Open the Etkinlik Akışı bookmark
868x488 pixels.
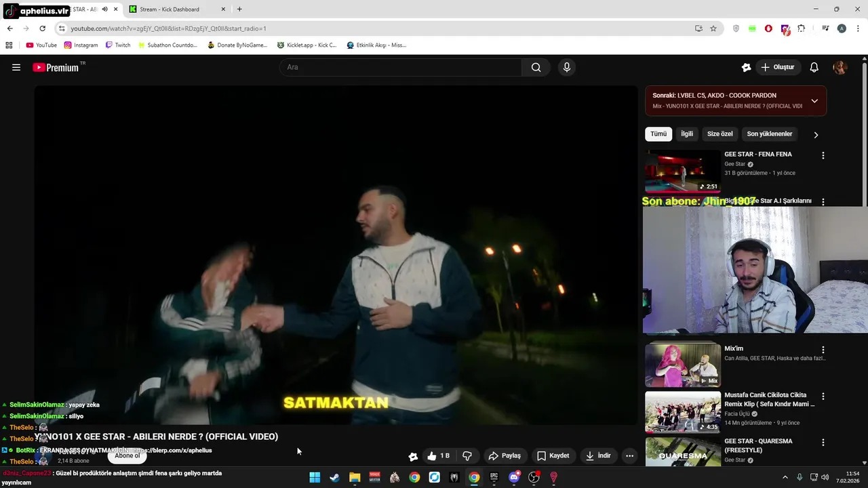click(x=376, y=45)
